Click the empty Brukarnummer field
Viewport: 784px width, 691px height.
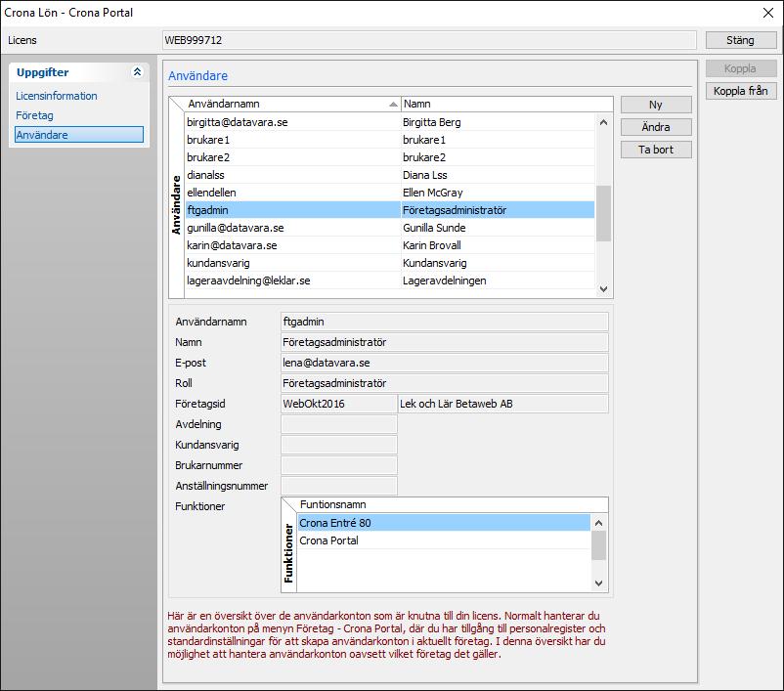pos(339,465)
